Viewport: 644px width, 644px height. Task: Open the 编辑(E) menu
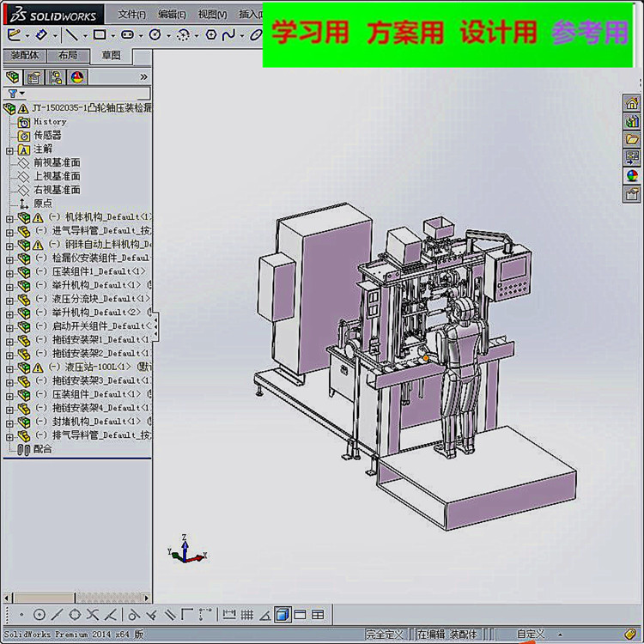click(x=172, y=15)
